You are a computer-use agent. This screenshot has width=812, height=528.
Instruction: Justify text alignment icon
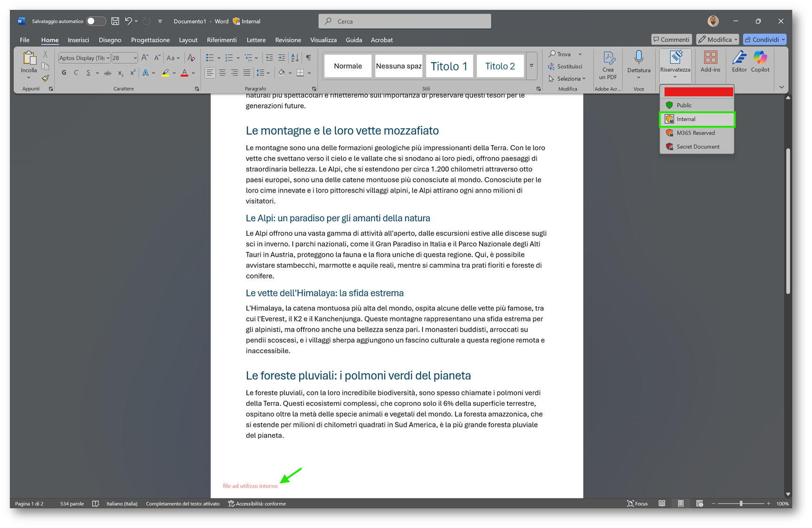pos(246,73)
